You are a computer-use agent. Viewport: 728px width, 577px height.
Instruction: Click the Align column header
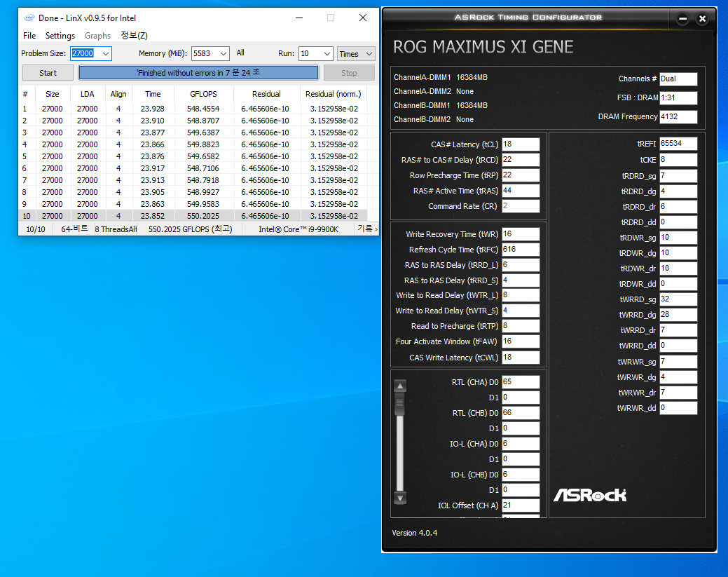click(118, 94)
